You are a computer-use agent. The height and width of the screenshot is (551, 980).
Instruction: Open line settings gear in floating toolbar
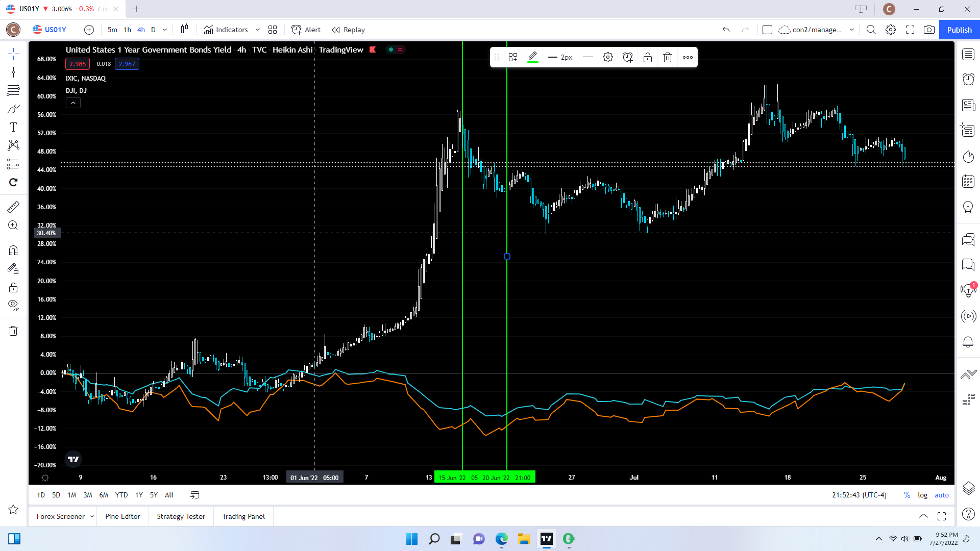(607, 57)
